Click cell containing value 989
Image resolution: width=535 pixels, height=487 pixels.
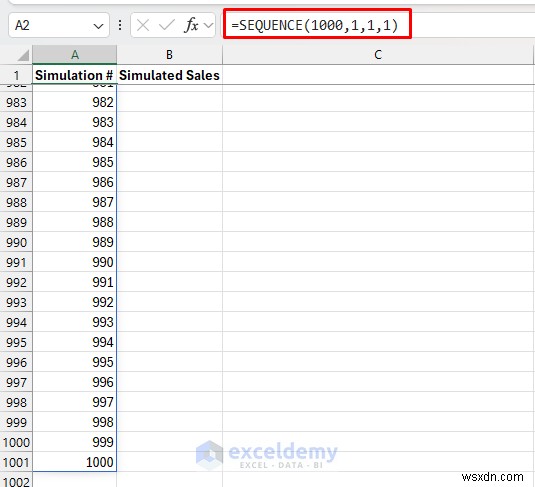pos(75,242)
